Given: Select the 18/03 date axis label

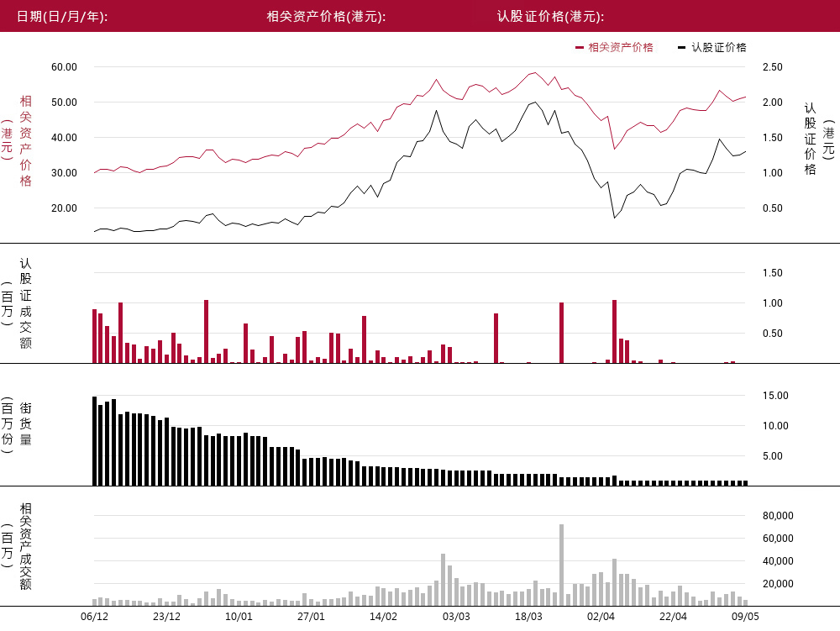Looking at the screenshot, I should (x=528, y=617).
